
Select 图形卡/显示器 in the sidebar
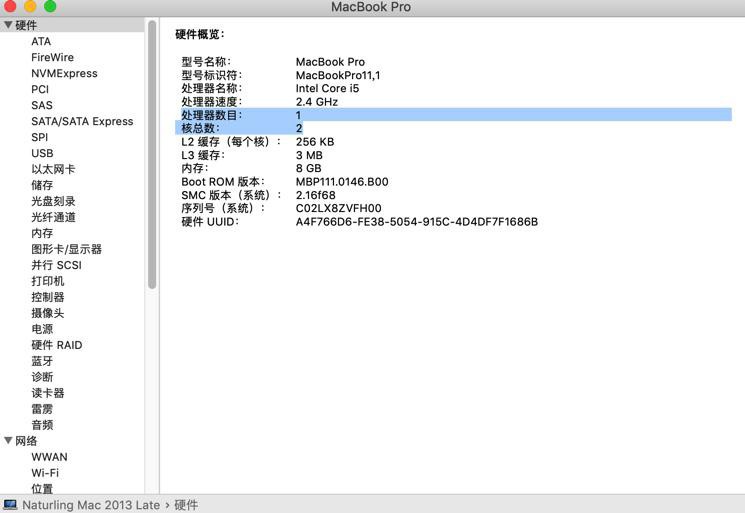[x=67, y=249]
